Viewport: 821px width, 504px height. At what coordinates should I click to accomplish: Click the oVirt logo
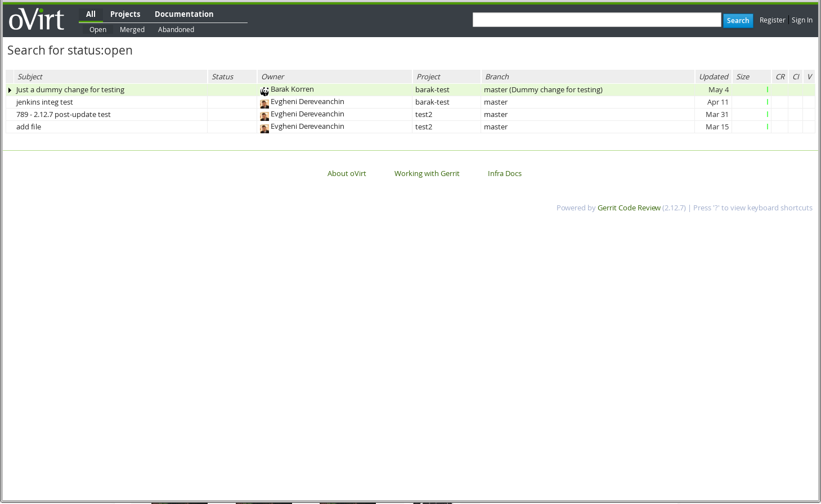point(37,20)
